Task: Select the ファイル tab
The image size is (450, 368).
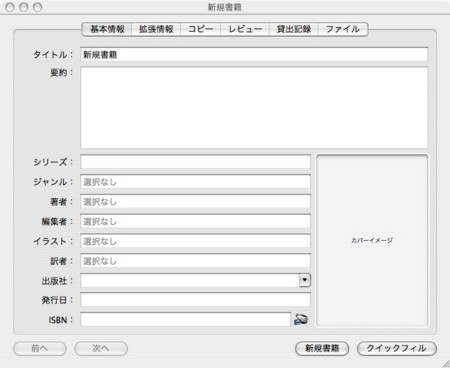Action: [343, 29]
